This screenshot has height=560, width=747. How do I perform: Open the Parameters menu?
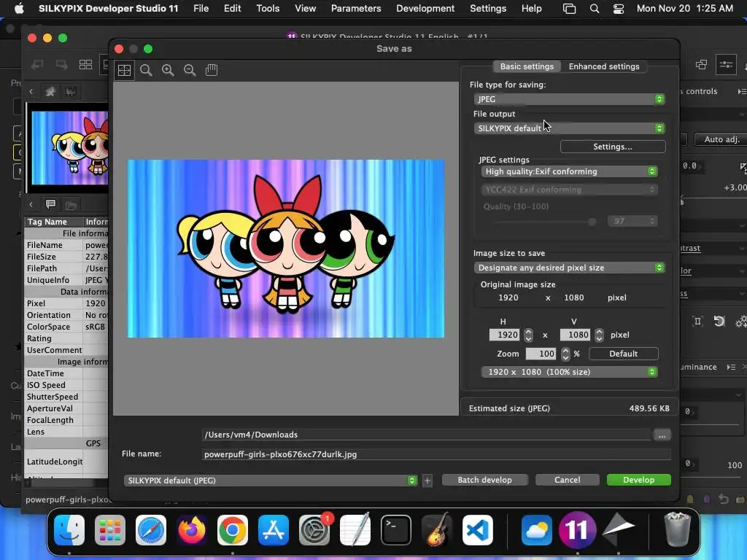tap(356, 9)
